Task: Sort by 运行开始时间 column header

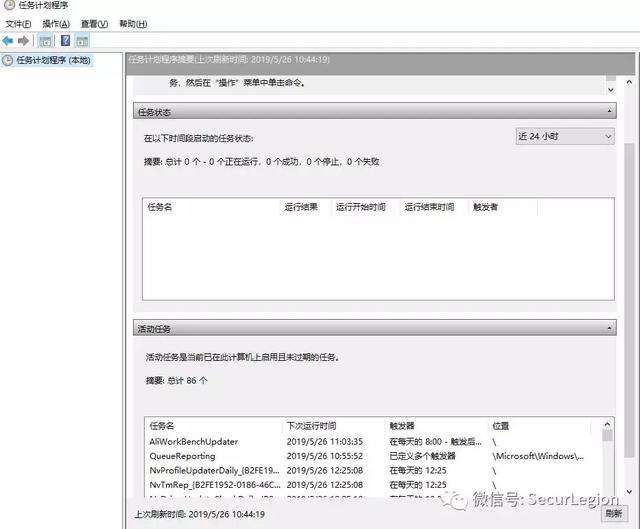Action: (x=361, y=207)
